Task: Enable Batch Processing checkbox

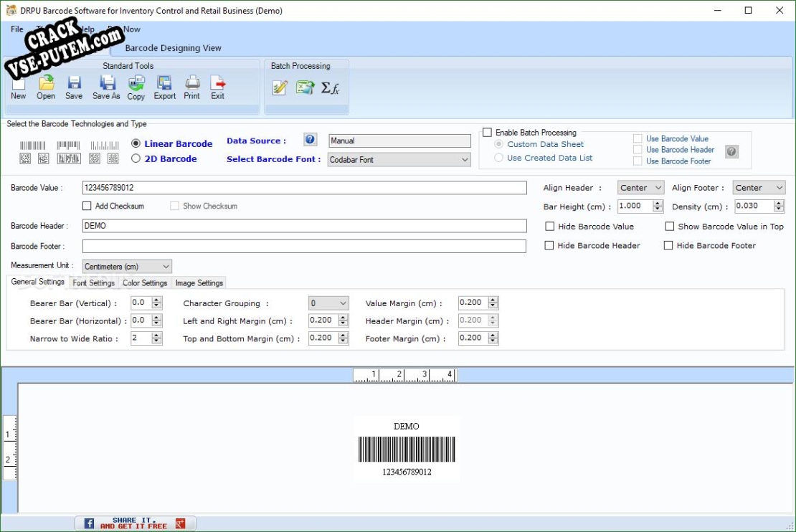Action: pos(488,133)
